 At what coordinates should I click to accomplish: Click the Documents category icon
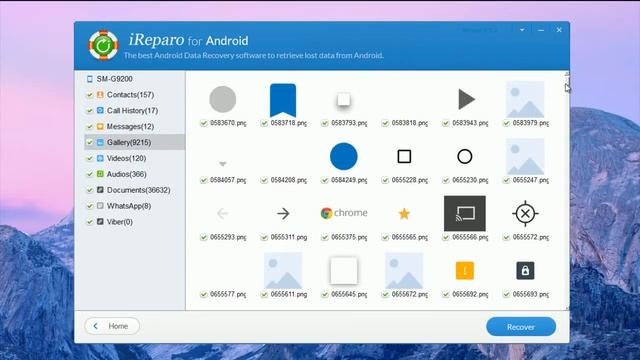tap(100, 190)
